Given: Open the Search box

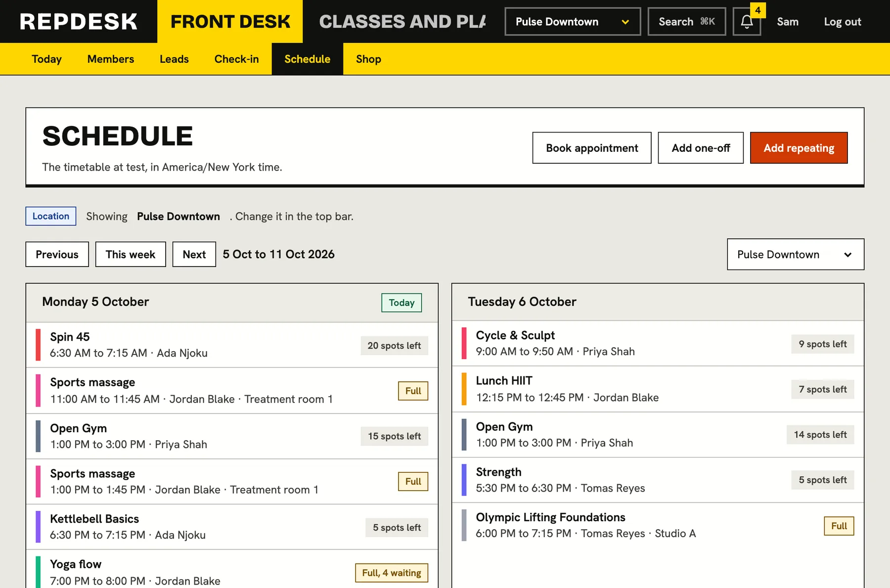Looking at the screenshot, I should point(687,22).
